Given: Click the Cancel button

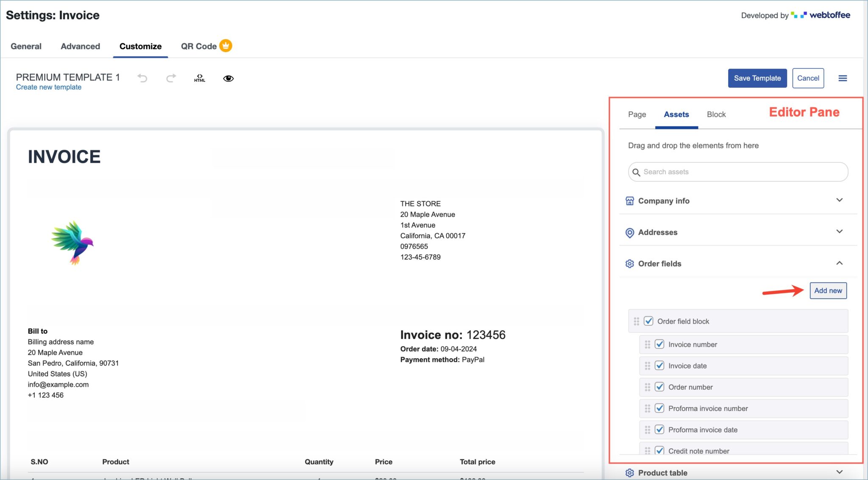Looking at the screenshot, I should (808, 78).
